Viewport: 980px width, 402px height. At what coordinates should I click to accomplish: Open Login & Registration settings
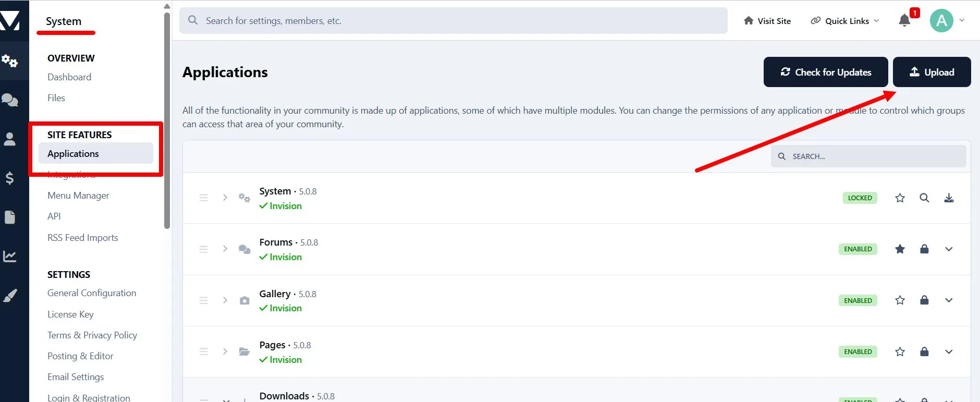(x=89, y=397)
